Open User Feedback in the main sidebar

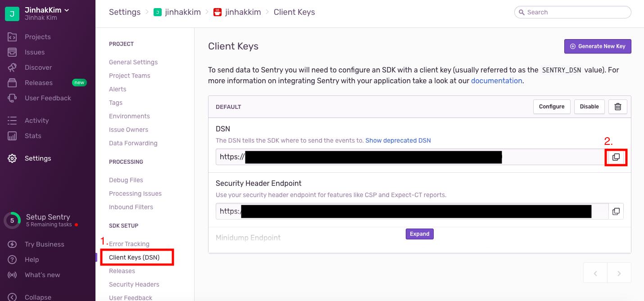click(48, 98)
